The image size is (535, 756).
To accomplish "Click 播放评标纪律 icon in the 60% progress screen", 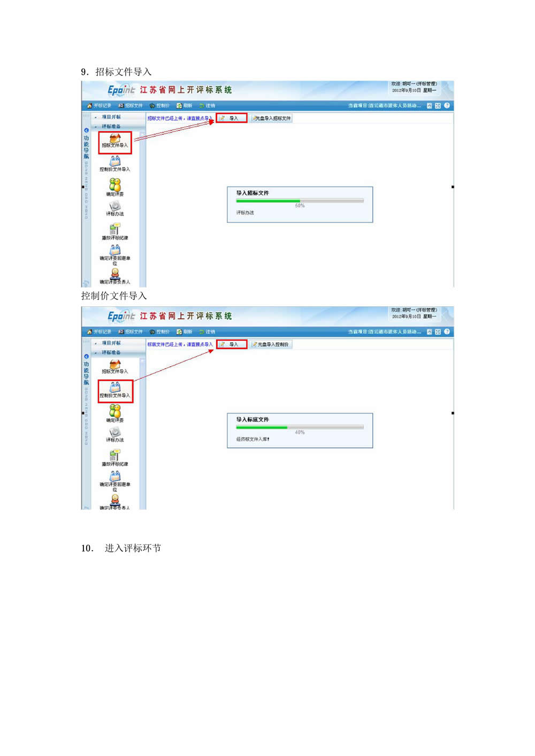I will [115, 232].
